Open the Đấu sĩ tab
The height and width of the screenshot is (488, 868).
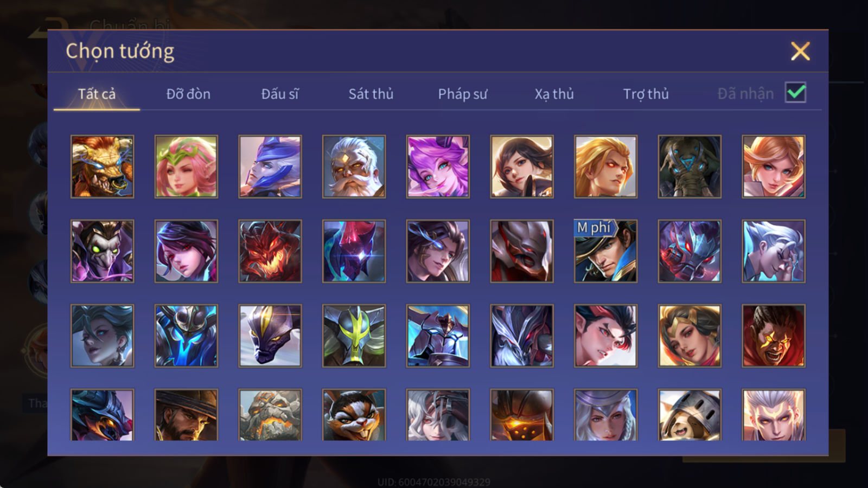point(280,94)
